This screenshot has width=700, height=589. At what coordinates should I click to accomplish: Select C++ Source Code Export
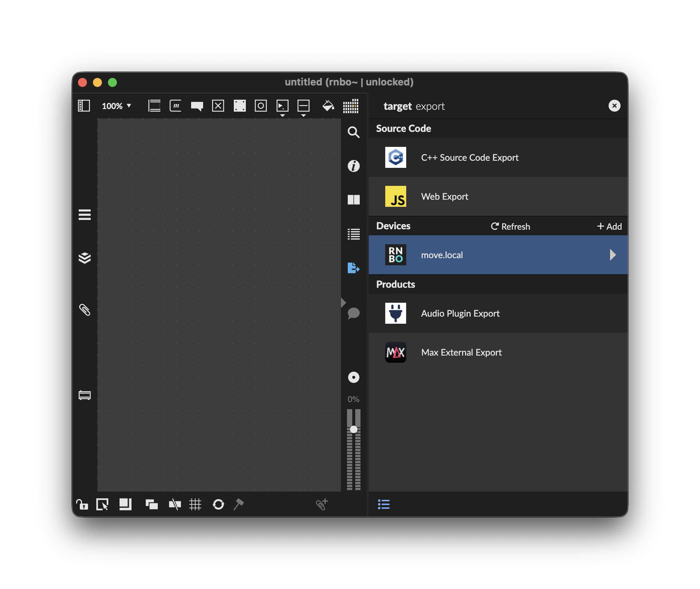click(470, 158)
